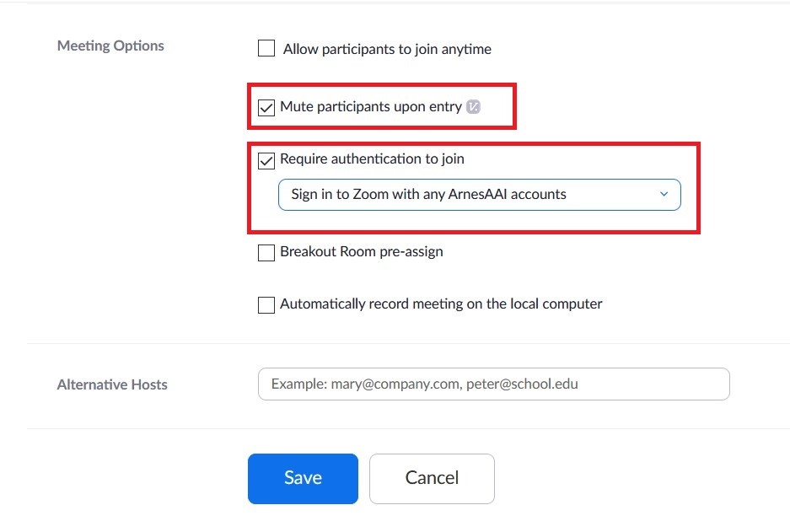Image resolution: width=790 pixels, height=532 pixels.
Task: Focus the Alternative Hosts email field
Action: point(494,384)
